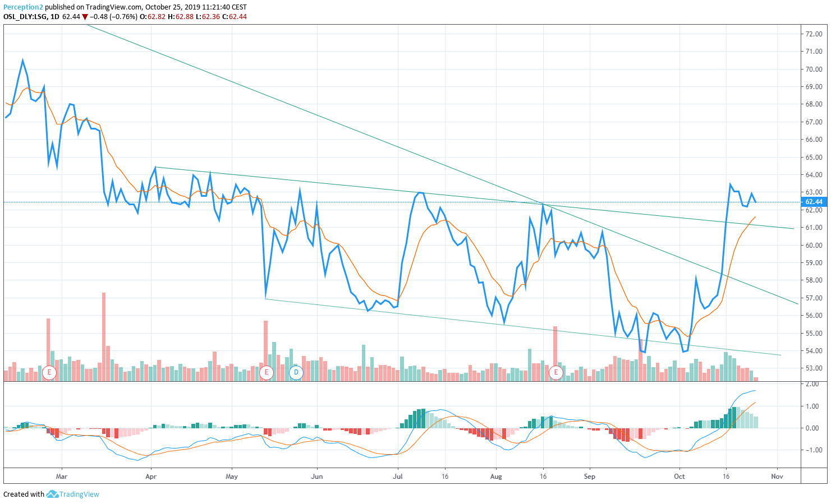This screenshot has width=831, height=504.
Task: Click the Aug date axis label
Action: pos(496,477)
